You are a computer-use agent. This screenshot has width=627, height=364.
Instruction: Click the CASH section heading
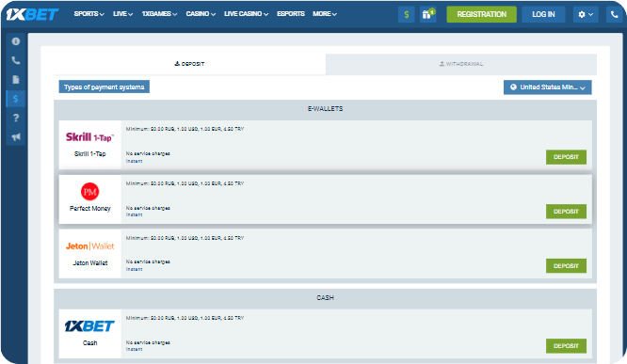coord(325,297)
